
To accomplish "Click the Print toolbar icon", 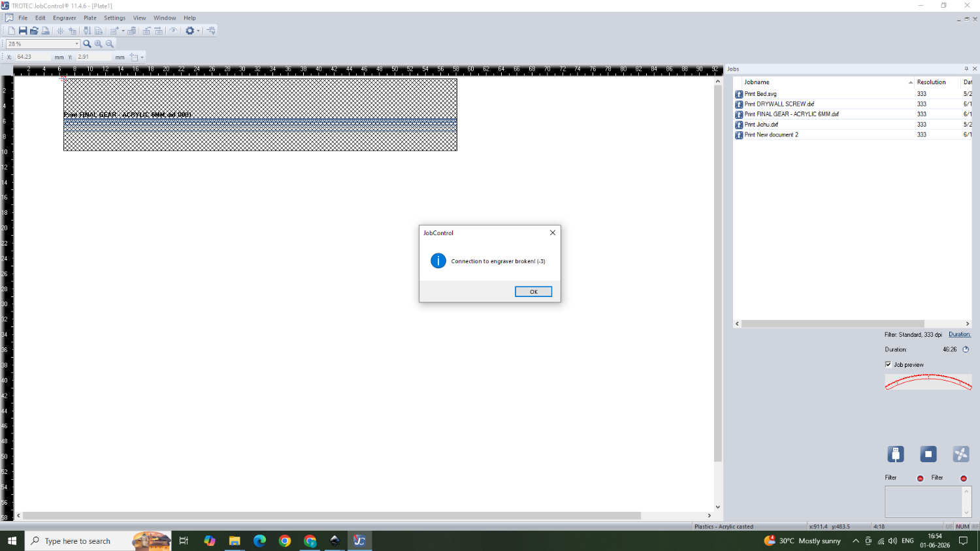I will point(45,31).
